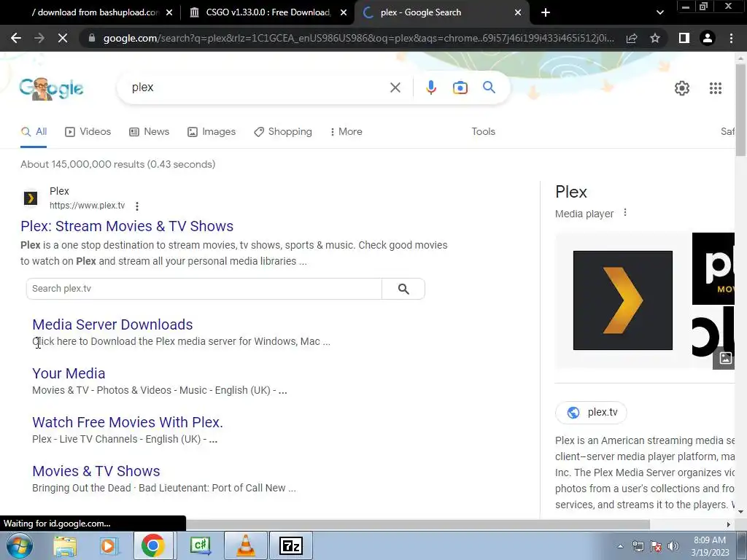Open Chrome three-dot menu

pyautogui.click(x=731, y=38)
